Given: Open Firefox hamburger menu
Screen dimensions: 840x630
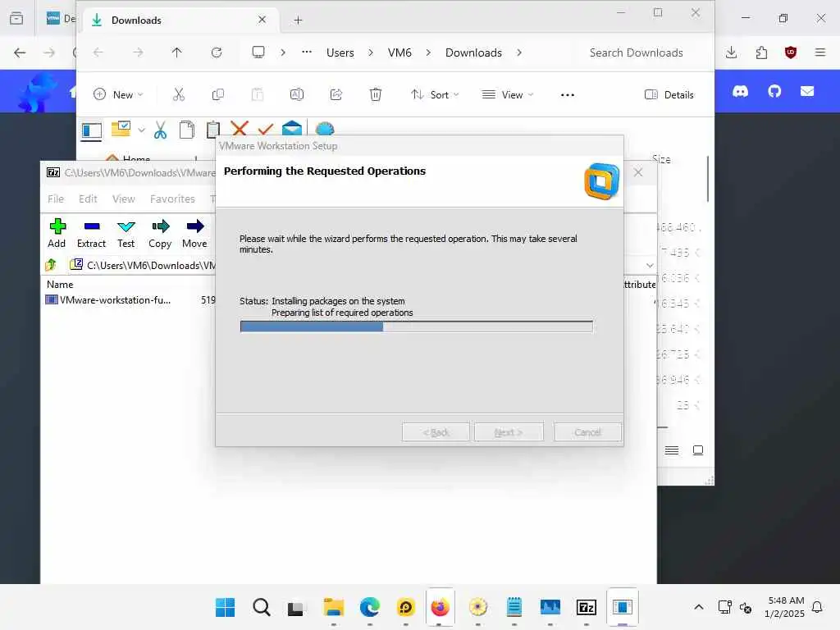Looking at the screenshot, I should click(820, 52).
